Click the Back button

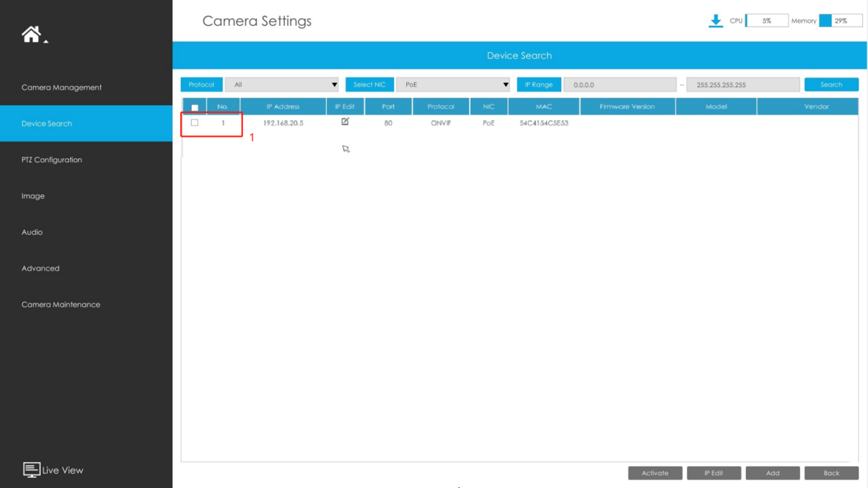tap(831, 473)
